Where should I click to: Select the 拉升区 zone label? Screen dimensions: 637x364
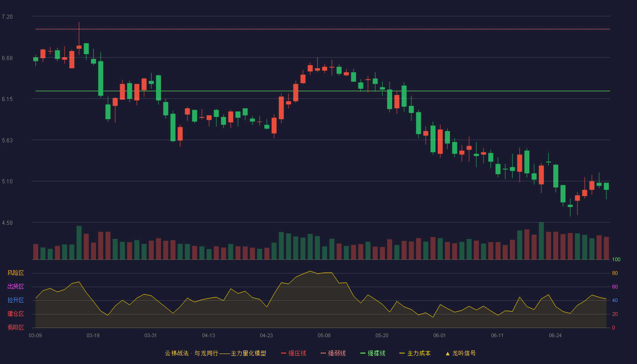point(15,300)
